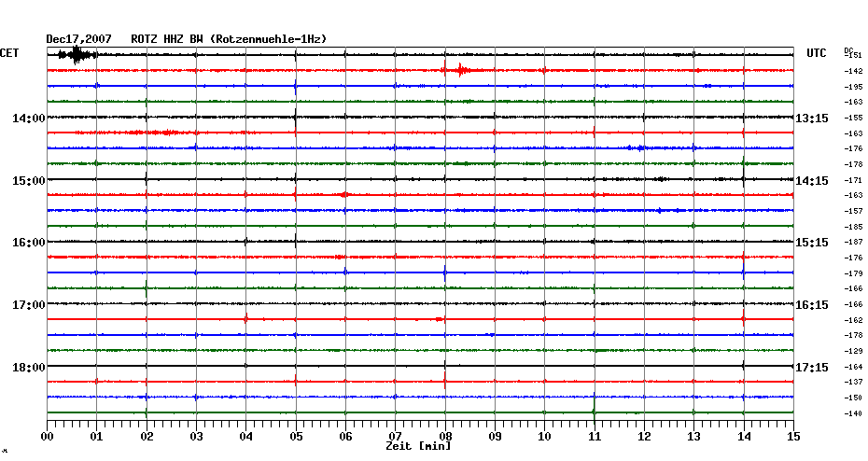This screenshot has width=868, height=461.
Task: Click the DC offset value -187
Action: 853,243
